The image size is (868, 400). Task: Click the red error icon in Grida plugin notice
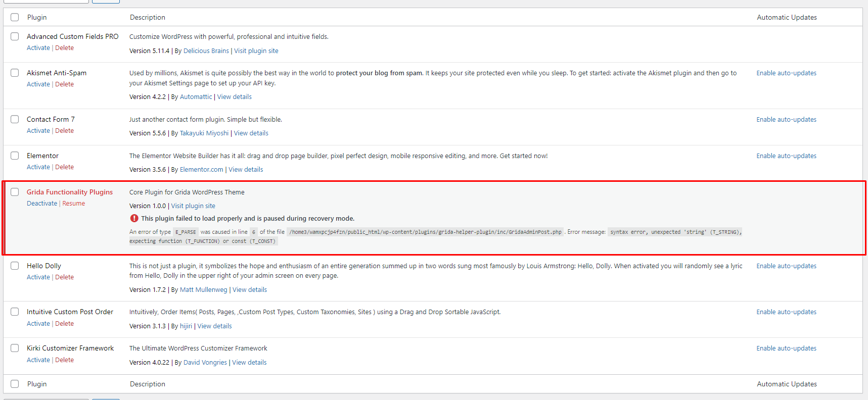(134, 218)
